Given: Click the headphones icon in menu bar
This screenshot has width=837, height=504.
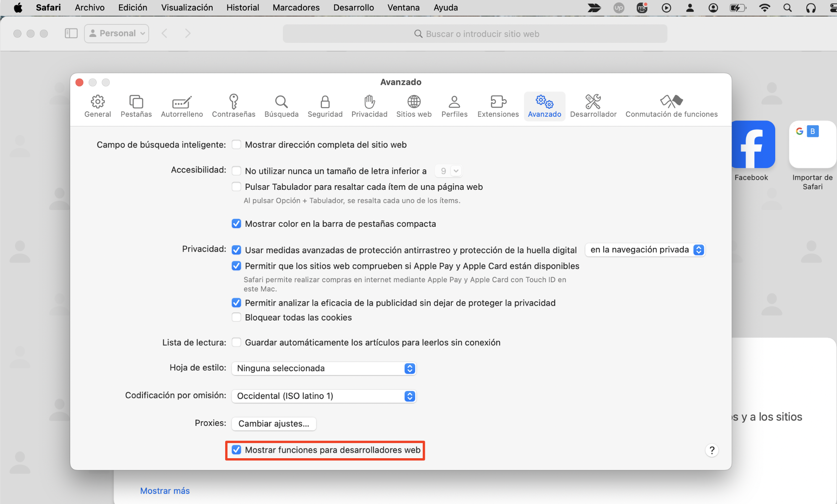Looking at the screenshot, I should tap(811, 8).
